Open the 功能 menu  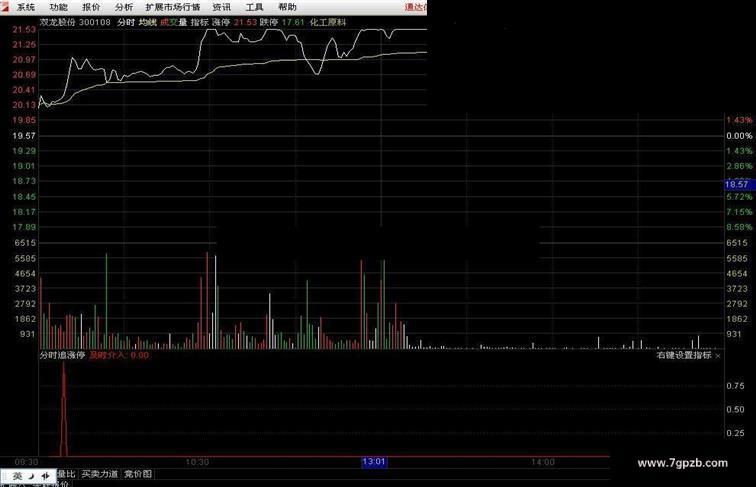[58, 7]
